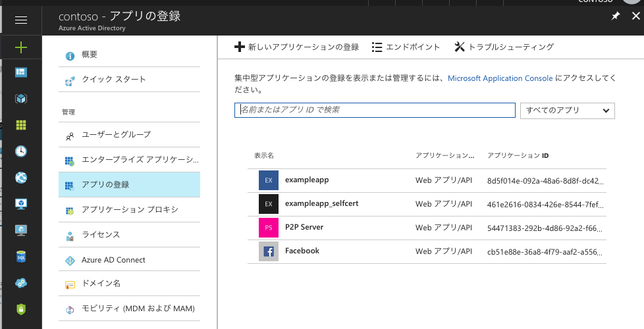This screenshot has width=644, height=329.
Task: Click the black EX icon of exampleapp_selfcert
Action: click(269, 204)
